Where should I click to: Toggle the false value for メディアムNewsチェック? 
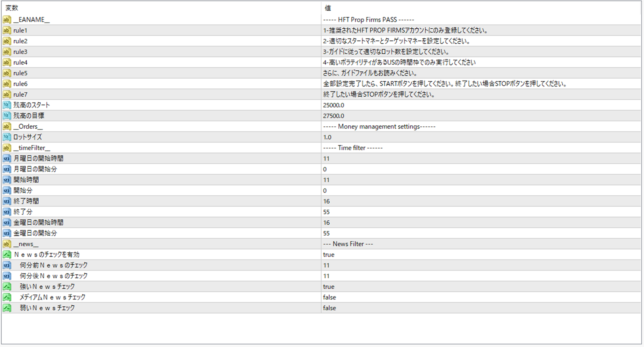pos(329,297)
